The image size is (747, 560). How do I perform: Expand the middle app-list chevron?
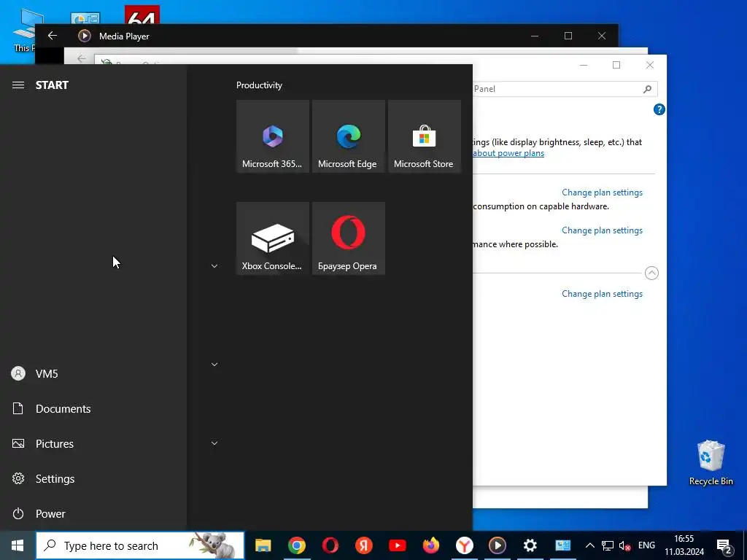click(x=214, y=365)
